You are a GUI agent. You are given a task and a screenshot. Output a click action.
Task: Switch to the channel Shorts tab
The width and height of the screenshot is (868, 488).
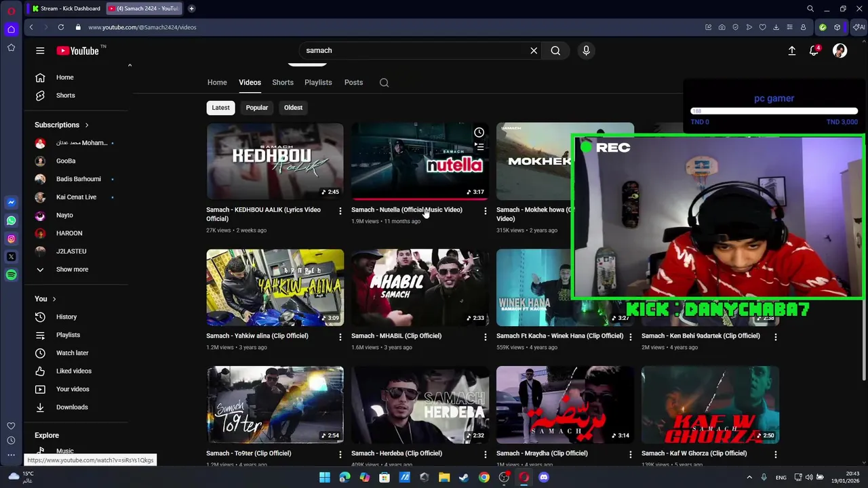pos(283,83)
